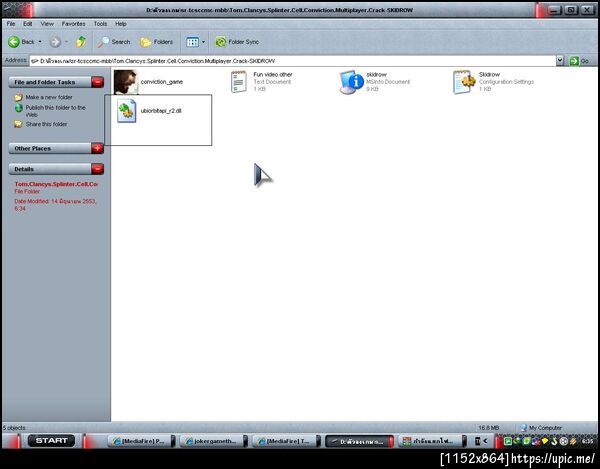Click the system tray clock showing 6:35
The height and width of the screenshot is (469, 600).
[588, 441]
